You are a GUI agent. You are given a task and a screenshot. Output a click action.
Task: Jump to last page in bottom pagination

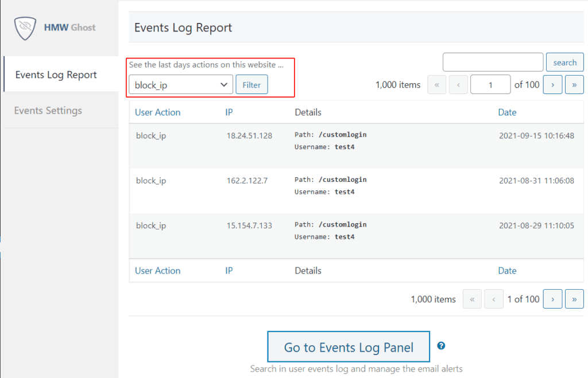(574, 299)
